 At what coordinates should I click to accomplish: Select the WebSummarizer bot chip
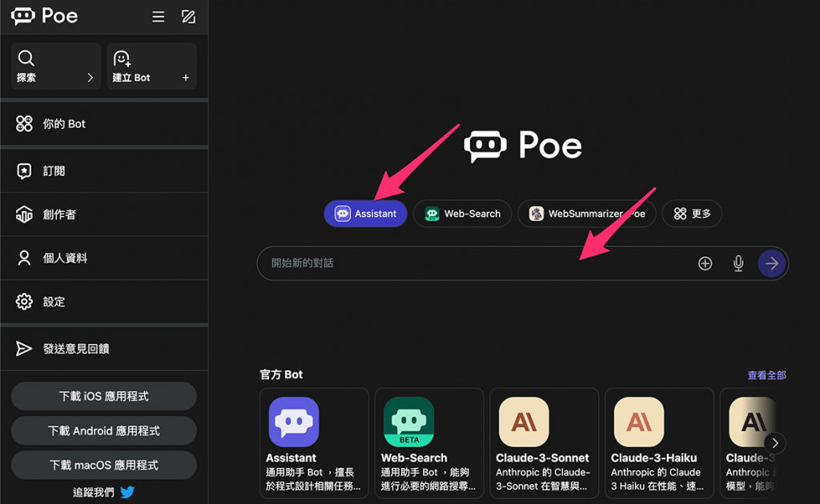point(587,214)
